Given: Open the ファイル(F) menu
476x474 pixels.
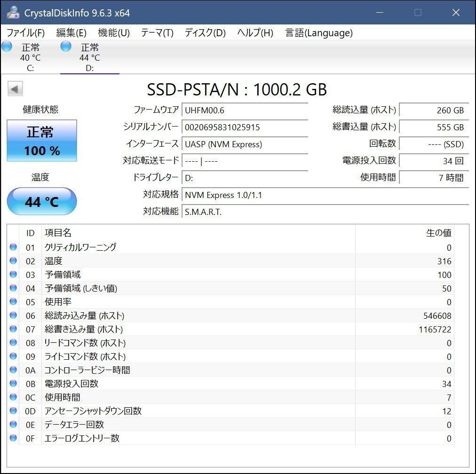Looking at the screenshot, I should (25, 32).
